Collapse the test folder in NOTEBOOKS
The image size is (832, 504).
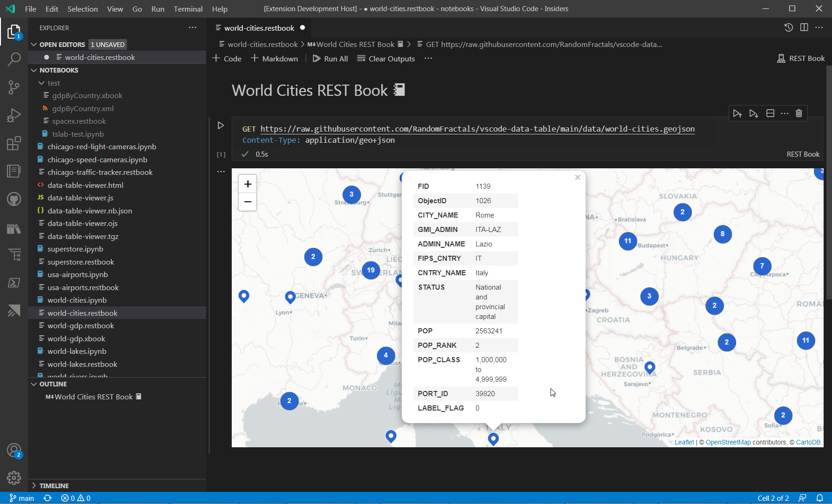pyautogui.click(x=42, y=83)
